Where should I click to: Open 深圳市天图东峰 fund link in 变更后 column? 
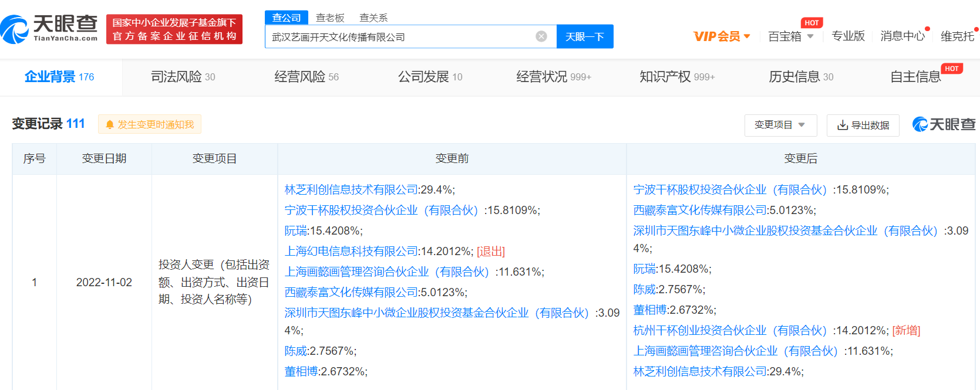[786, 230]
